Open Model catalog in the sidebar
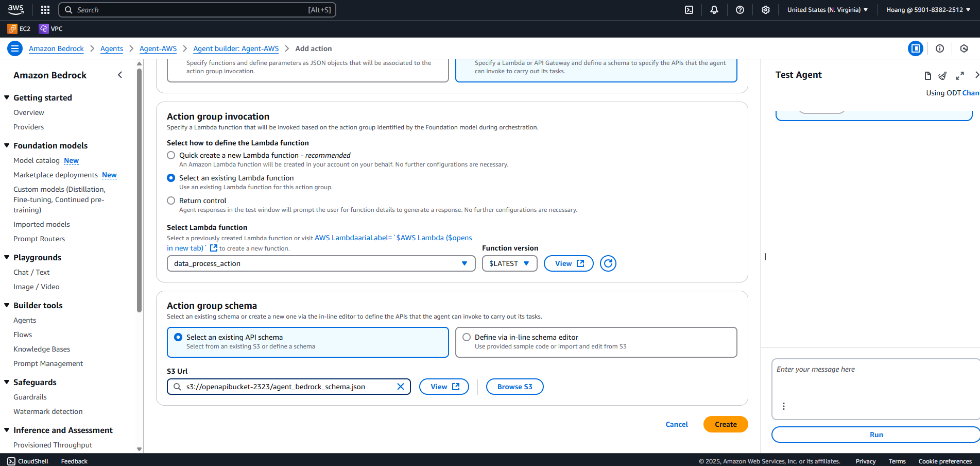This screenshot has height=466, width=980. click(37, 160)
